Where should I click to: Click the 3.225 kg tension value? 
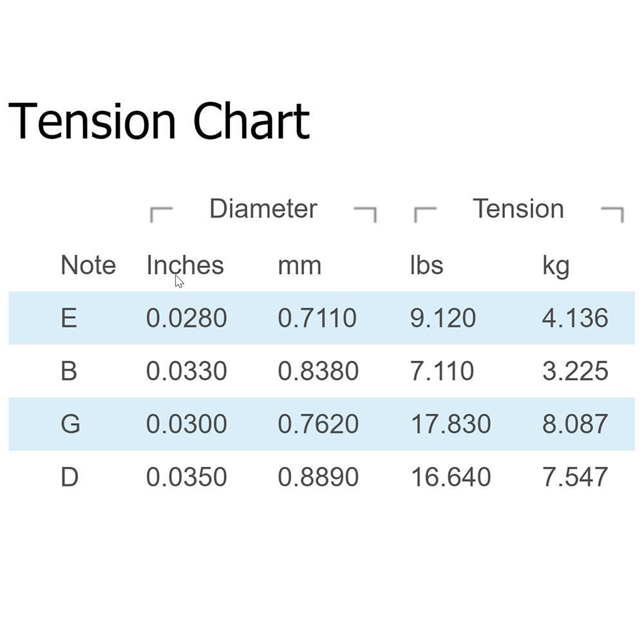(575, 371)
